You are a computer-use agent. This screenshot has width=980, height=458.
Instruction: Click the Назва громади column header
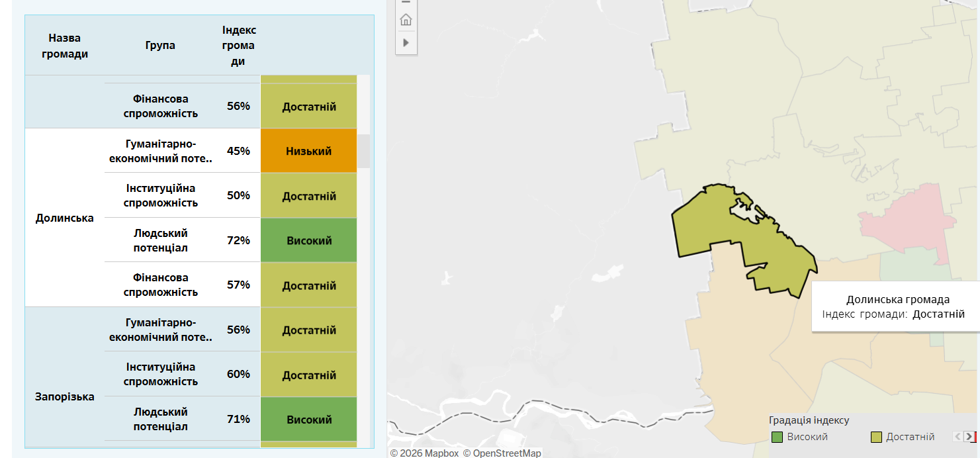point(65,46)
